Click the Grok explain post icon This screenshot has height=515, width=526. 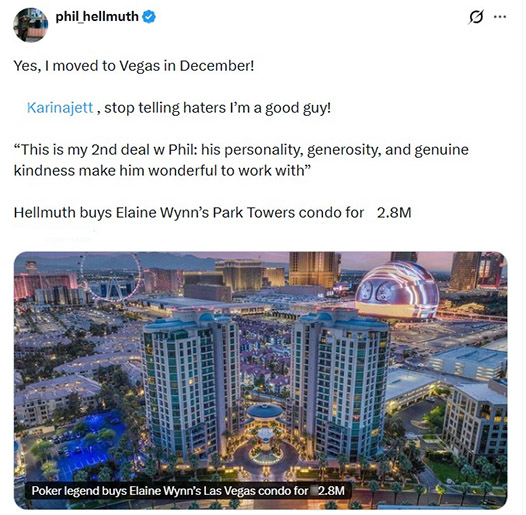476,17
